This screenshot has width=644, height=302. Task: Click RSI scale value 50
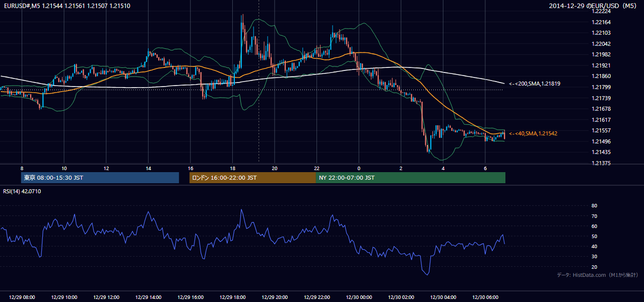click(594, 236)
